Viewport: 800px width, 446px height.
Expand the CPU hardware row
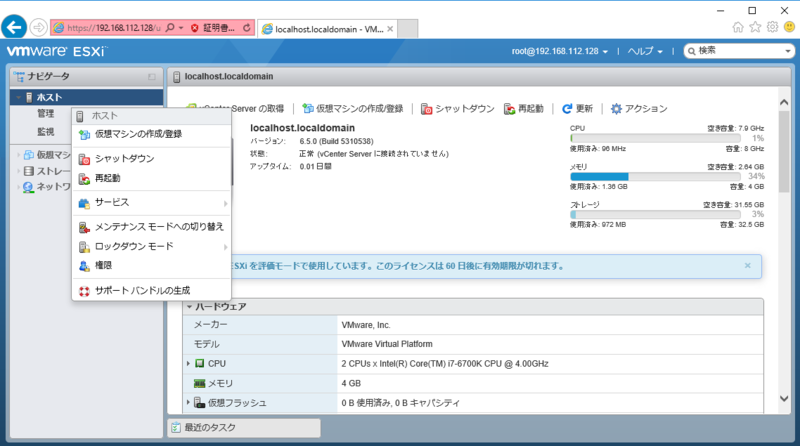pyautogui.click(x=188, y=363)
